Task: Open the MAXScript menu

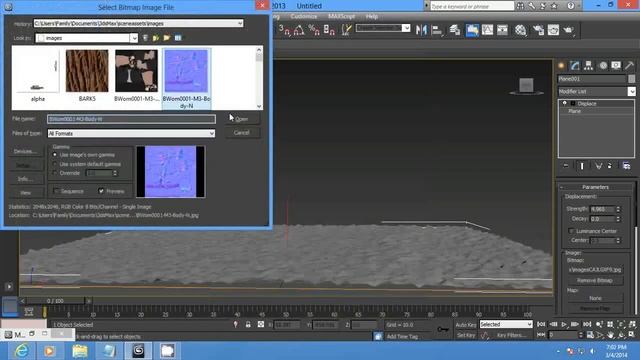Action: coord(342,16)
